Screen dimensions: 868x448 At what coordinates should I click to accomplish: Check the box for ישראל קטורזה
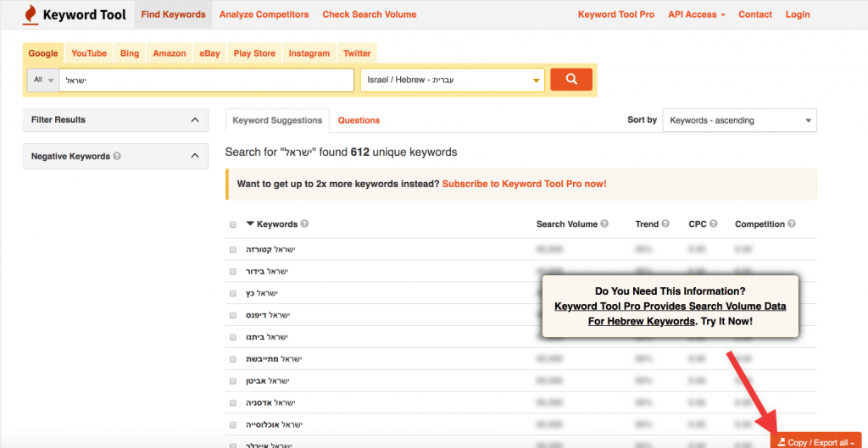233,250
